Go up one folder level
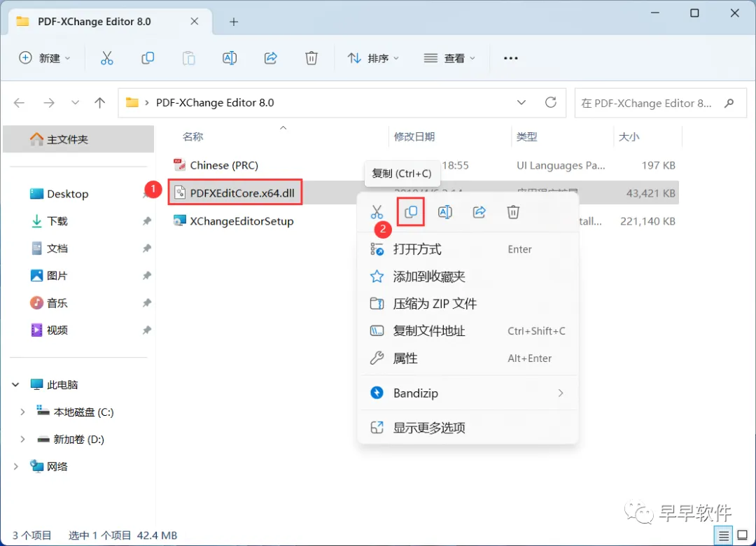 click(x=100, y=103)
